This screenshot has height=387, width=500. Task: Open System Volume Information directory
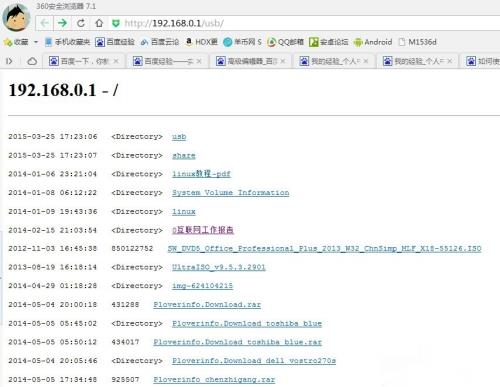point(231,193)
